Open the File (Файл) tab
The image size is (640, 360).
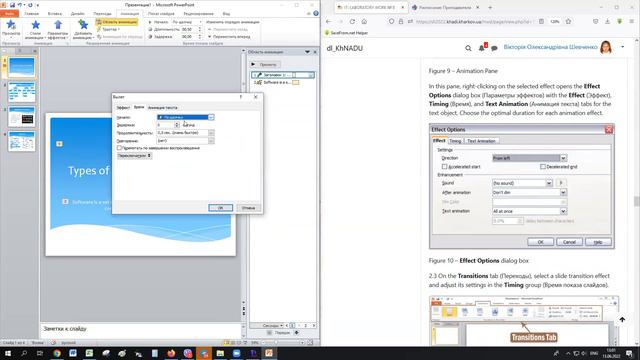point(9,13)
